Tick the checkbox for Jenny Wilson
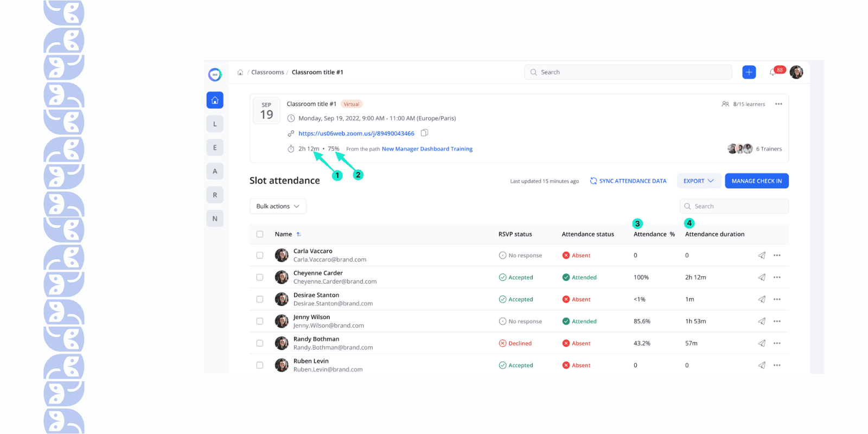 coord(260,321)
